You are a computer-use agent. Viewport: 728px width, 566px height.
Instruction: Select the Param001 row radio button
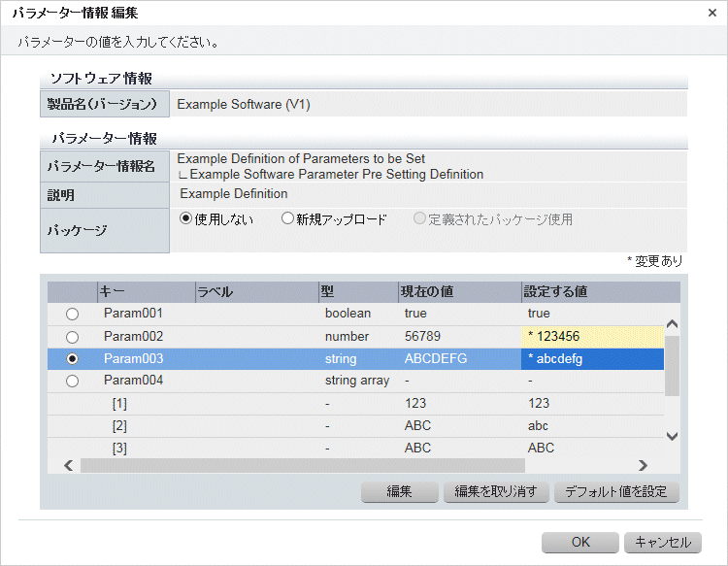coord(73,314)
